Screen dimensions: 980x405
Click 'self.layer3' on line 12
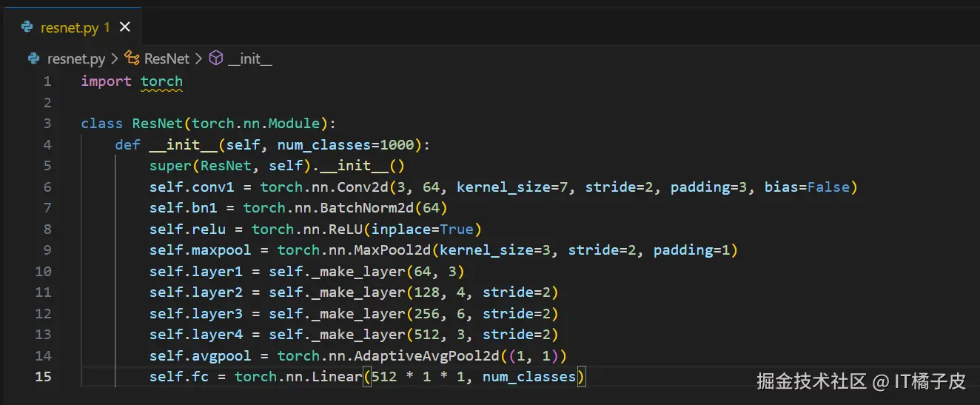click(x=196, y=313)
